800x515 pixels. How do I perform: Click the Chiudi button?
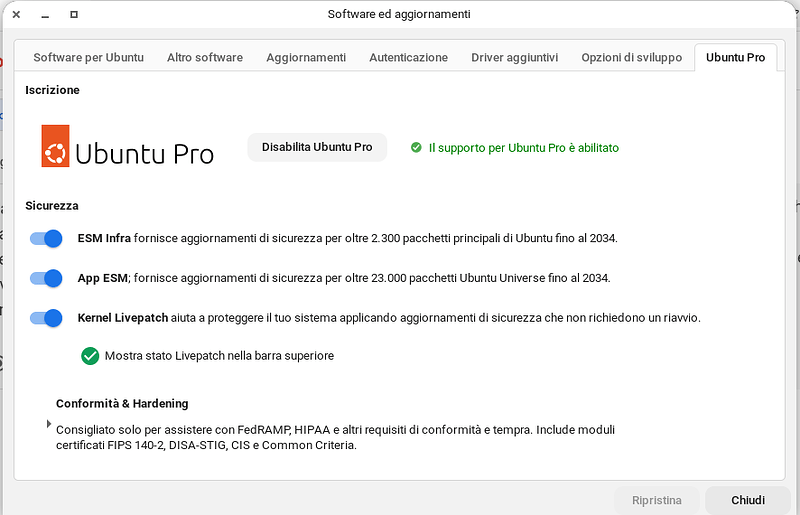748,500
